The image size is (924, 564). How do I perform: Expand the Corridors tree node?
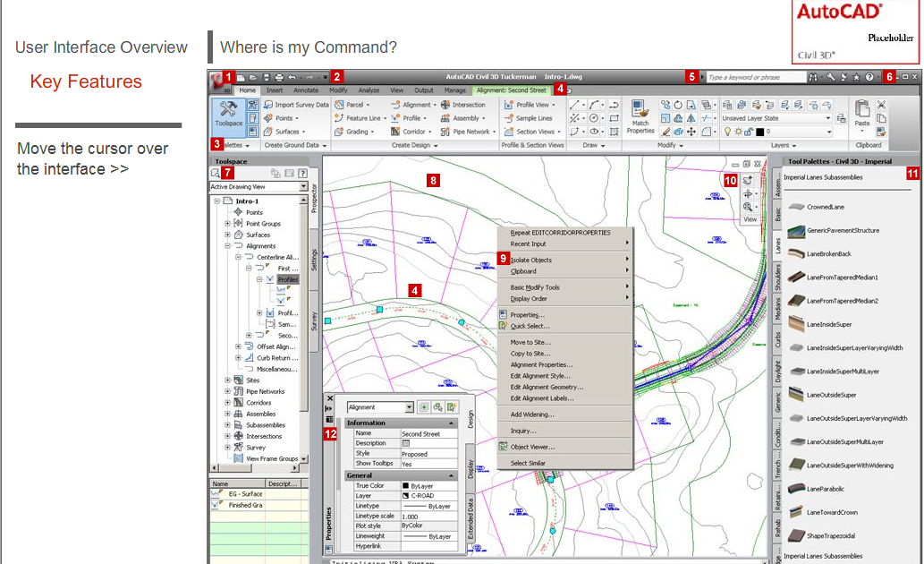coord(227,402)
